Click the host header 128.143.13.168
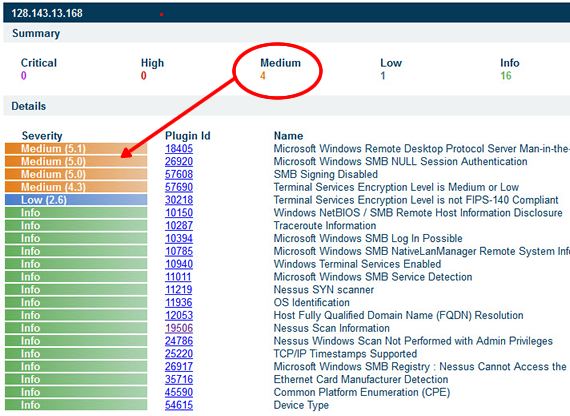Image resolution: width=570 pixels, height=416 pixels. [47, 13]
